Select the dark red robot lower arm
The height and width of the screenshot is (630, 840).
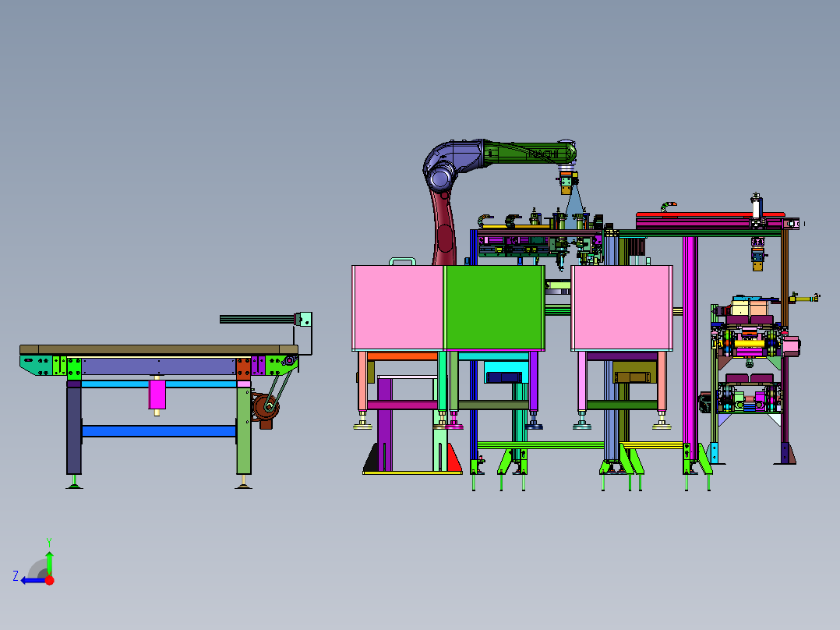pyautogui.click(x=443, y=228)
